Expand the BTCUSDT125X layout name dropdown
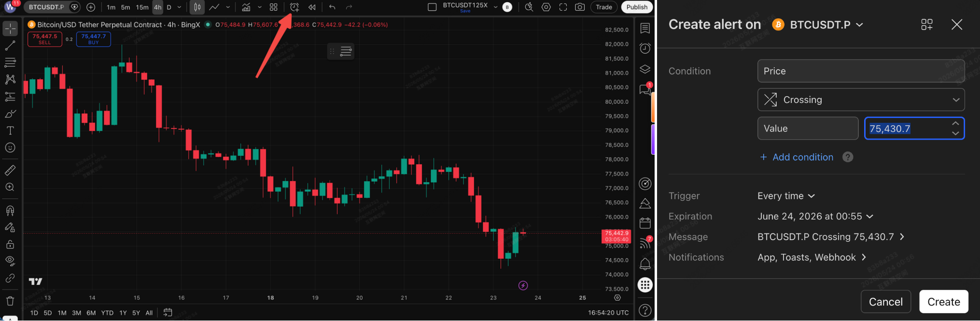Image resolution: width=980 pixels, height=321 pixels. point(495,7)
